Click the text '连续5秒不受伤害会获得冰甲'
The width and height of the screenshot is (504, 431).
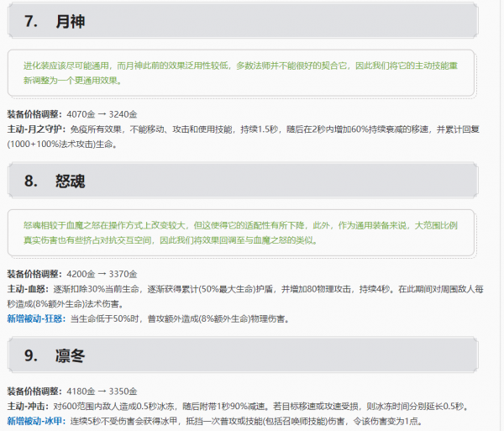point(123,421)
